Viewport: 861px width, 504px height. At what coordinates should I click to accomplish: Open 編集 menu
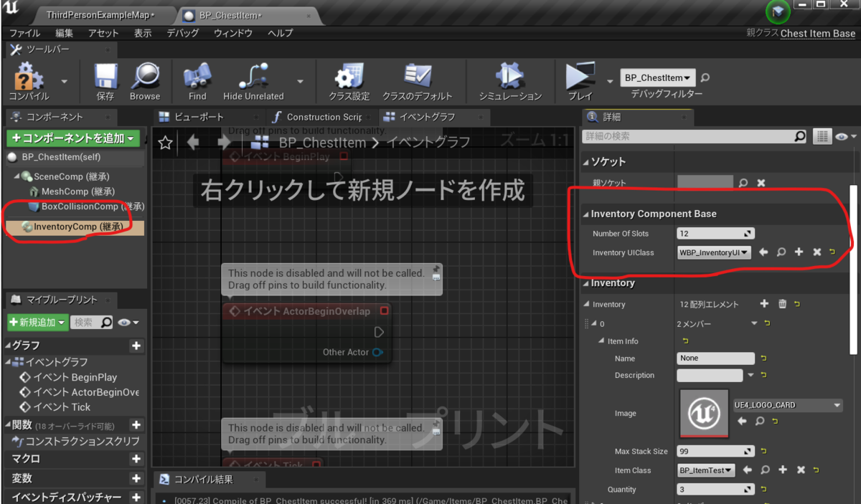tap(65, 33)
